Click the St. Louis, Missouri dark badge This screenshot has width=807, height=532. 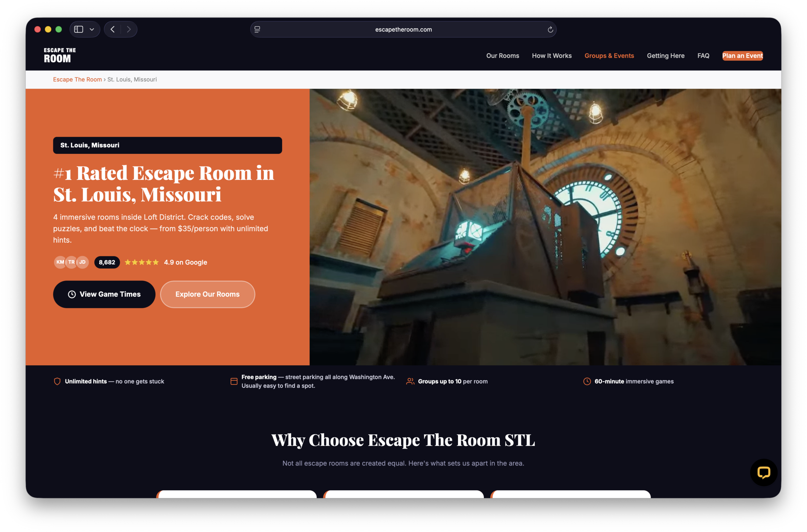click(x=167, y=145)
